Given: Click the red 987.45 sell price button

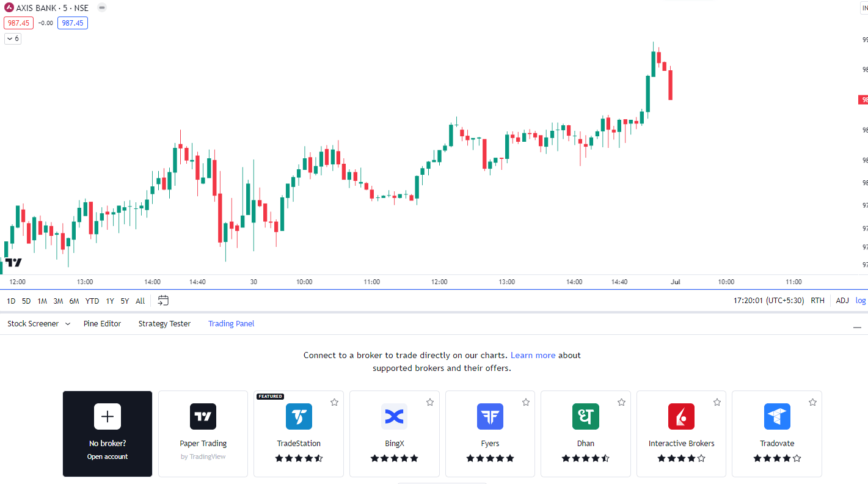Looking at the screenshot, I should click(x=19, y=23).
